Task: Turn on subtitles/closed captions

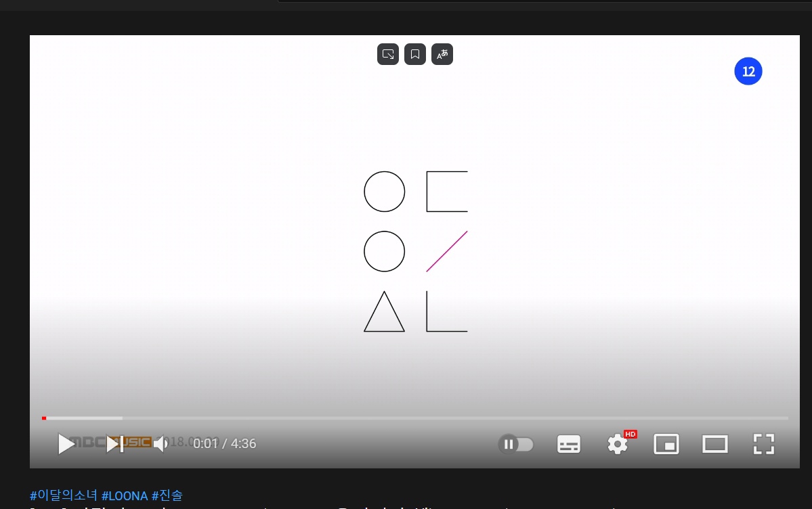Action: [569, 444]
